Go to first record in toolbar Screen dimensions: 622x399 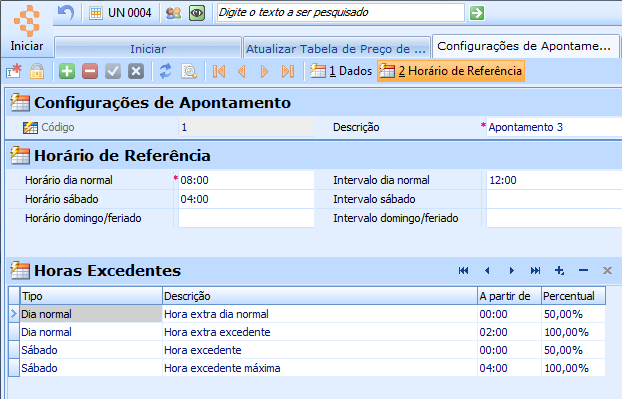(x=219, y=71)
